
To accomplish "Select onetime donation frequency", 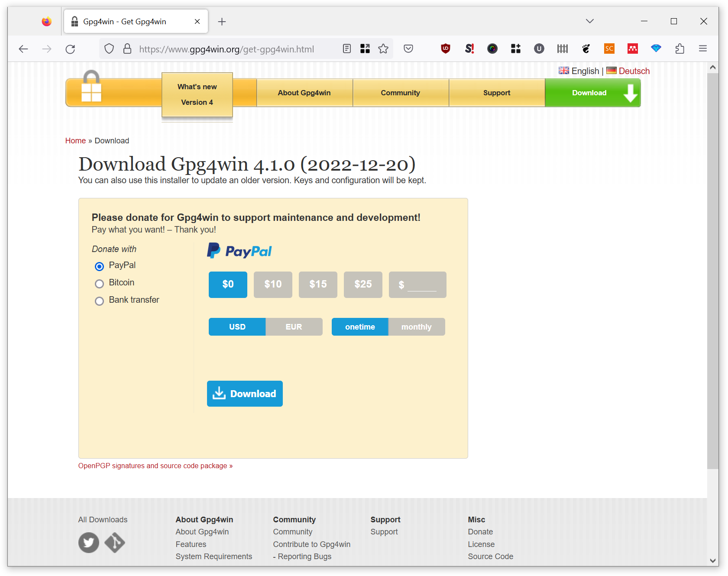I will pyautogui.click(x=360, y=327).
